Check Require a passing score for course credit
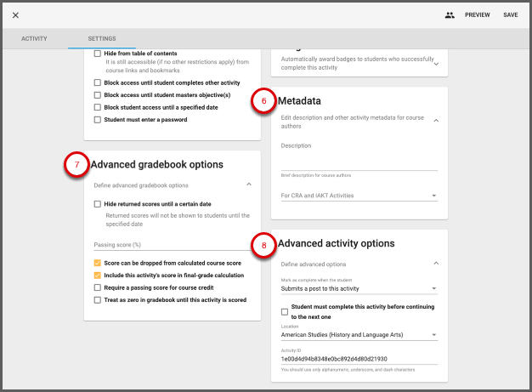Viewport: 532px width, 392px height. point(97,287)
